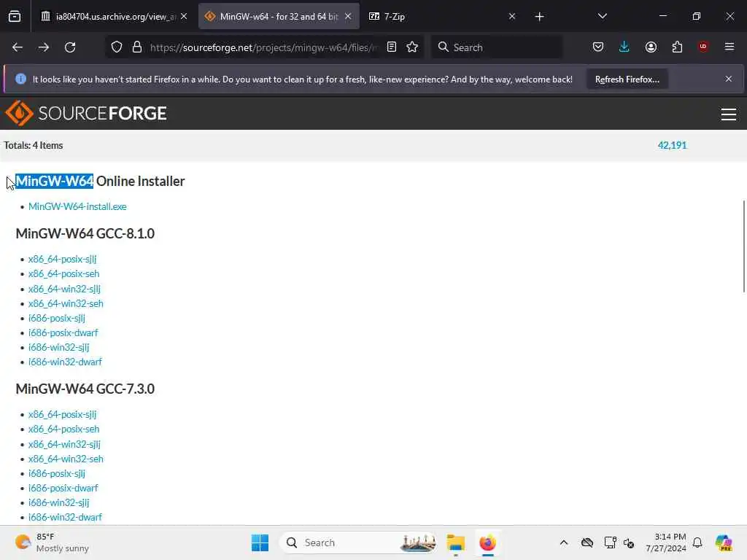747x560 pixels.
Task: Click the Firefox Search input box
Action: pos(496,47)
